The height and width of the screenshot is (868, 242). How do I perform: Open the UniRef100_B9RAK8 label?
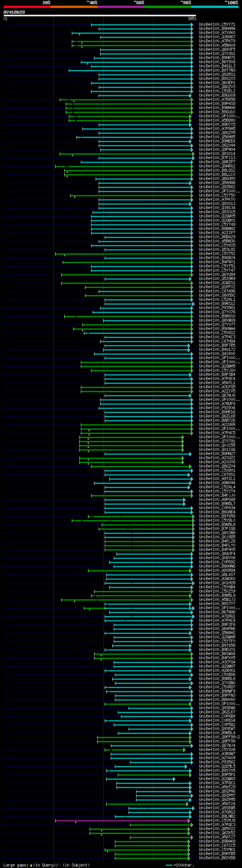[x=217, y=841]
